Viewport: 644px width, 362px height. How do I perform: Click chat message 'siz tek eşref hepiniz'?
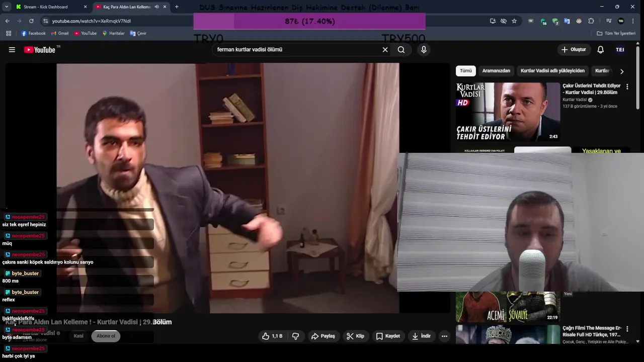click(x=24, y=225)
